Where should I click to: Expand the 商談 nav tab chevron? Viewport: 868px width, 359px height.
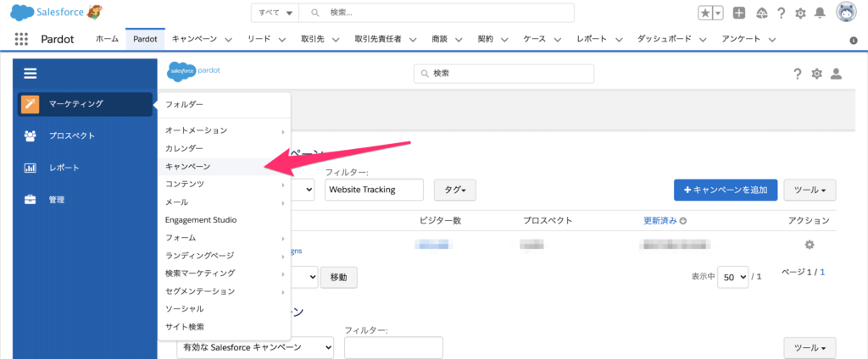[459, 39]
